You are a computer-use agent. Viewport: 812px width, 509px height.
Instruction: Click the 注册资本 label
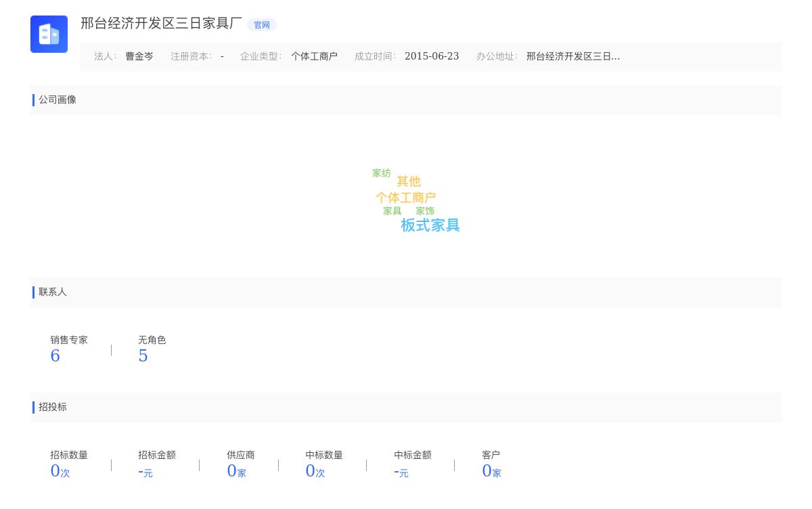tap(191, 56)
